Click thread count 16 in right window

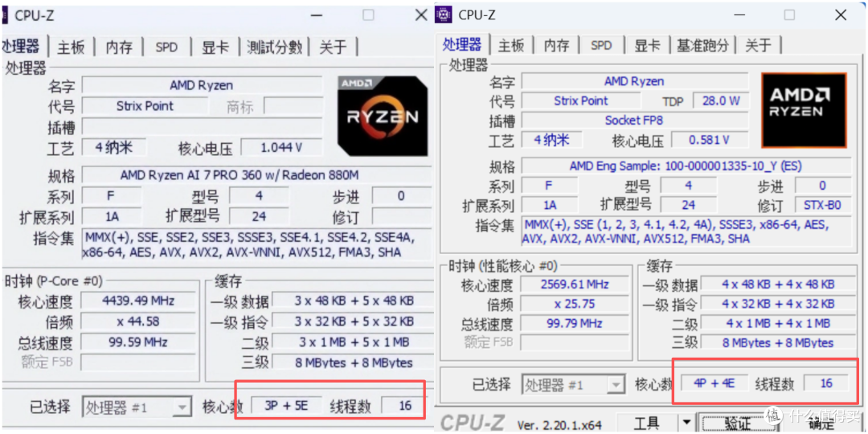pos(826,383)
